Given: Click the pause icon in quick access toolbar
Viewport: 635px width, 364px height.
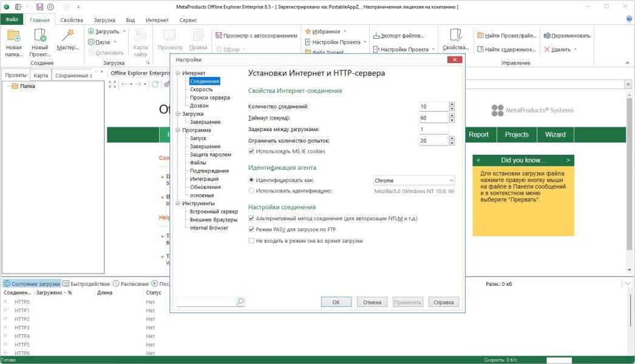Looking at the screenshot, I should click(x=50, y=7).
